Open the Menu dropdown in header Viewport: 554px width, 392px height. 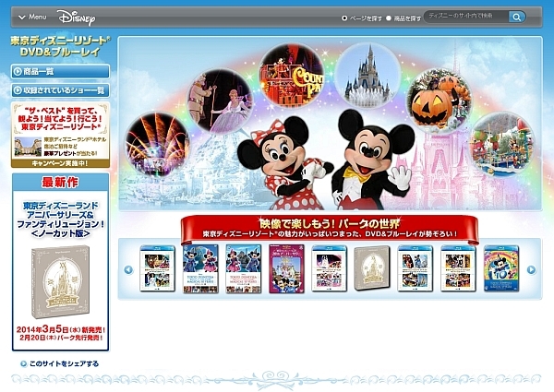click(x=32, y=17)
